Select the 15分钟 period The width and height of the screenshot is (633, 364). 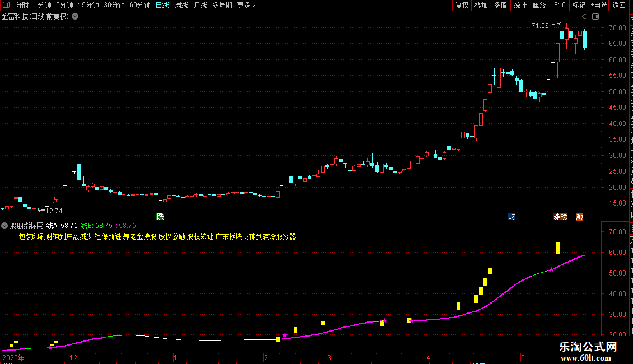(x=89, y=5)
